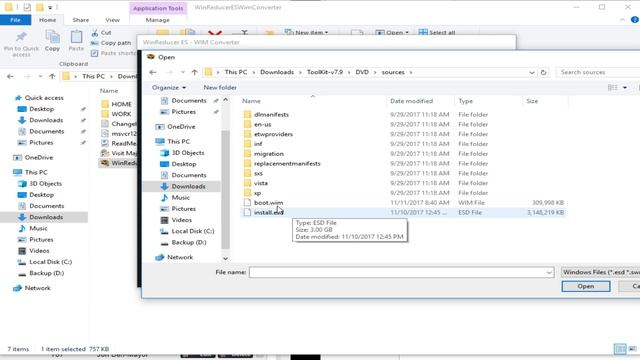Select the etwproviders folder
Viewport: 640px width, 360px height.
[273, 134]
